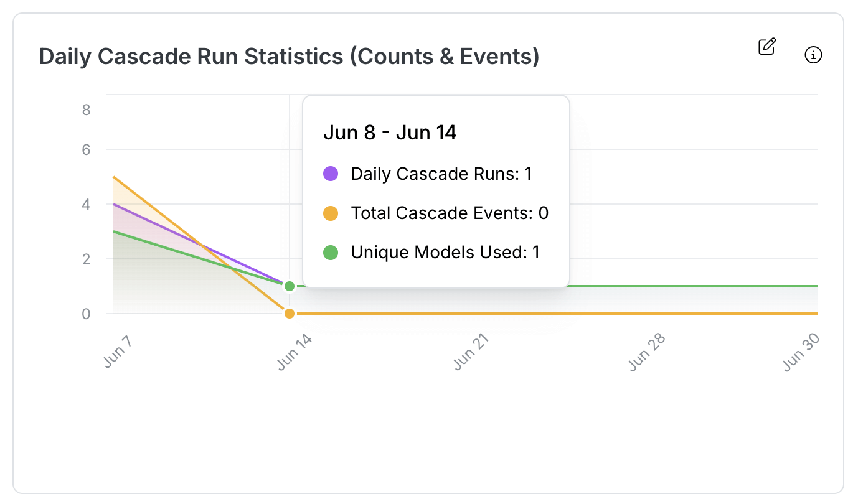Click the orange Total Cascade Events legend dot
853x504 pixels.
pos(330,213)
